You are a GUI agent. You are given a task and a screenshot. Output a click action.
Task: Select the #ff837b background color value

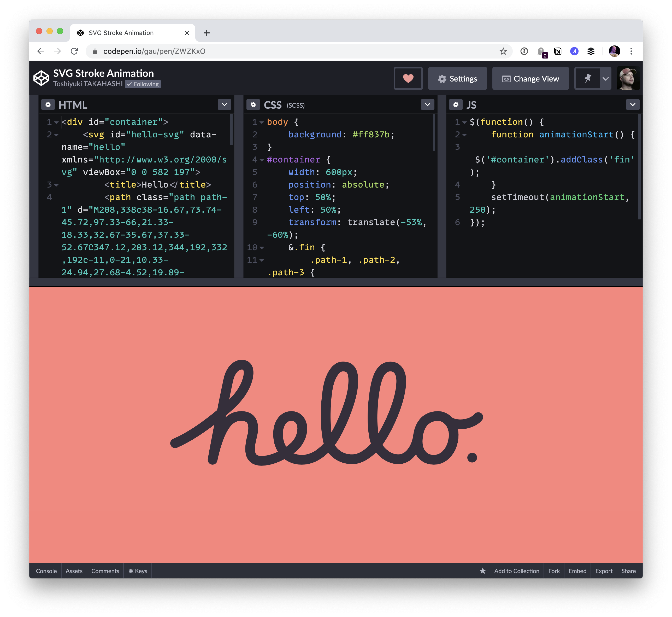[x=372, y=135]
